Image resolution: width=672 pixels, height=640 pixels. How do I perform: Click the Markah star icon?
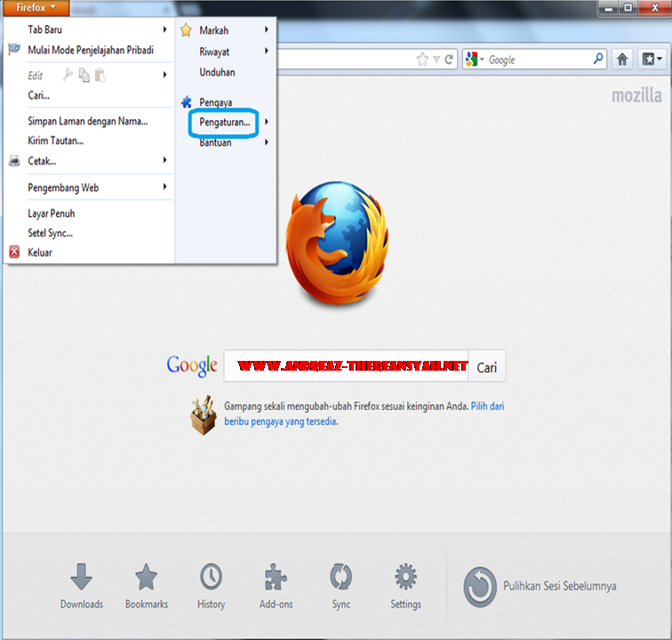186,30
